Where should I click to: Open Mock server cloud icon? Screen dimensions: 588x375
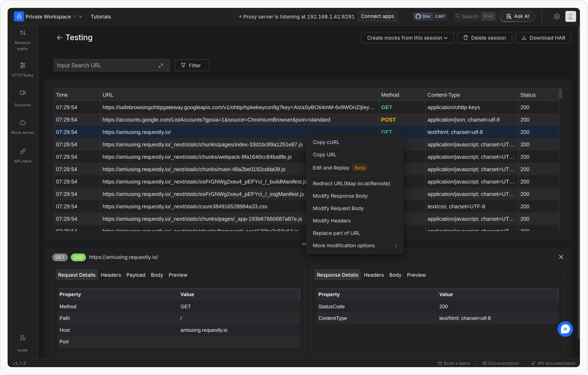tap(23, 123)
